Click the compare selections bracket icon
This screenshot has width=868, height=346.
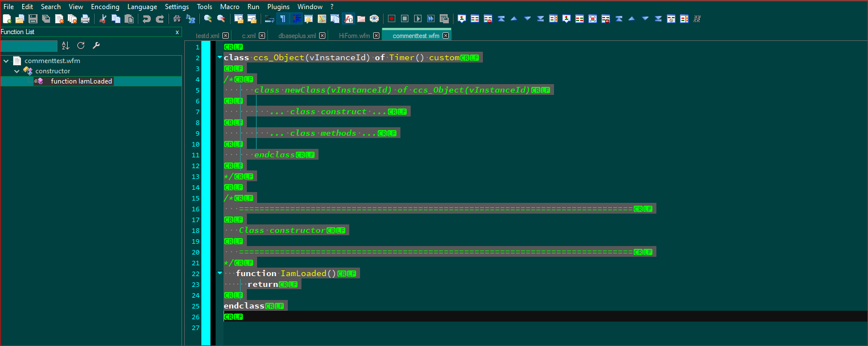tap(593, 19)
